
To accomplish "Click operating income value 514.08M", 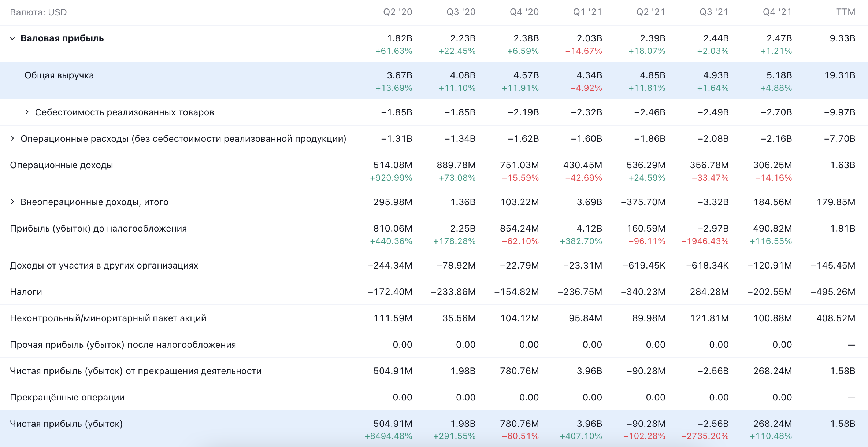I will (393, 165).
